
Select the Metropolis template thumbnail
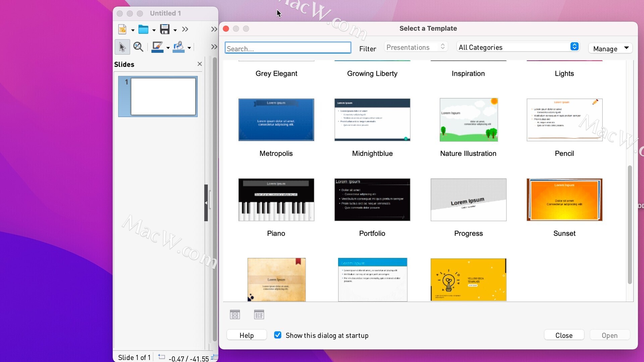pos(276,120)
